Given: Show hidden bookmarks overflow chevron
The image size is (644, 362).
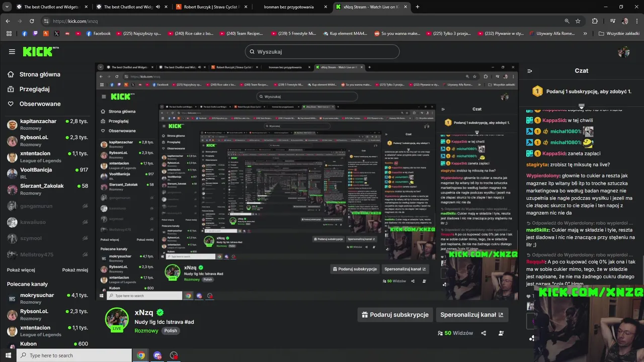Looking at the screenshot, I should 585,34.
